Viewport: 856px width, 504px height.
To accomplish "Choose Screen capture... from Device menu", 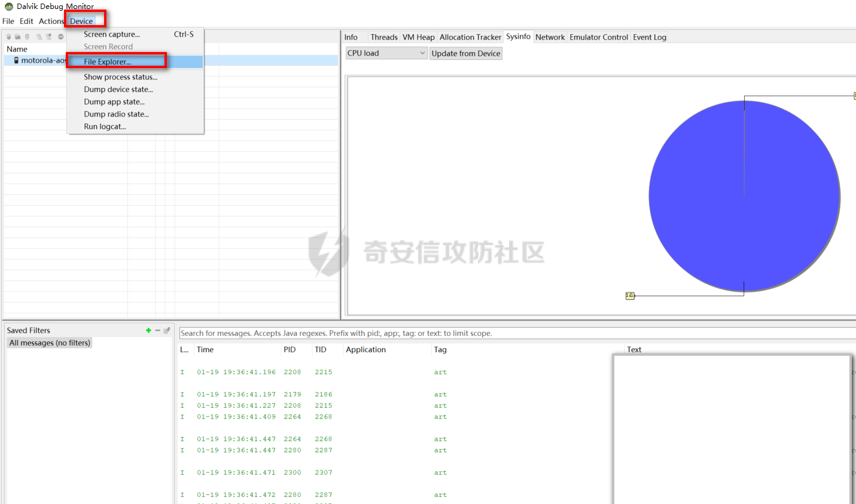I will pyautogui.click(x=136, y=34).
